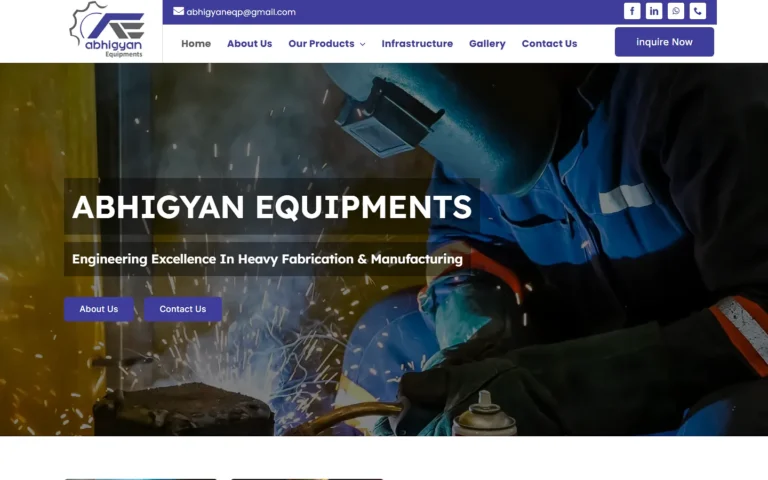Click the phone call icon
Screen dimensions: 768x480
click(x=697, y=11)
